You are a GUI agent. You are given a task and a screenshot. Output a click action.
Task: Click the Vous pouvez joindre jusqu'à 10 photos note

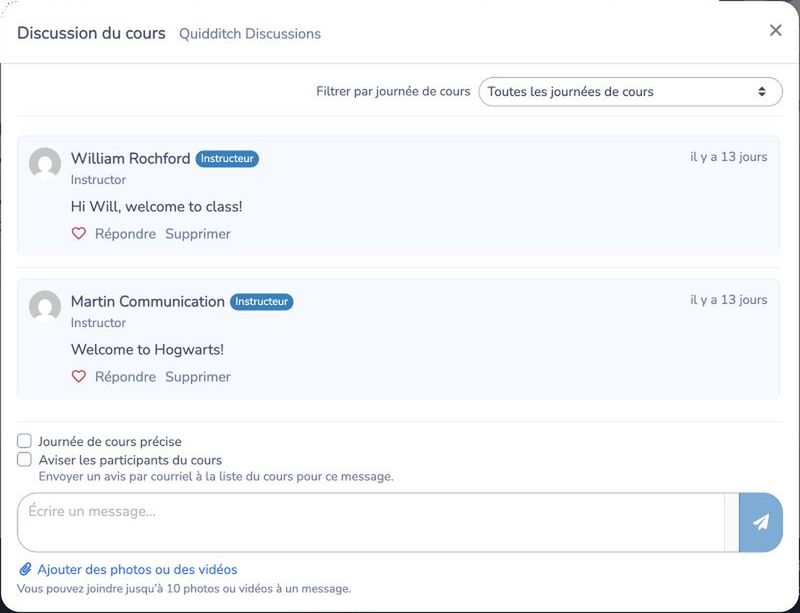184,589
